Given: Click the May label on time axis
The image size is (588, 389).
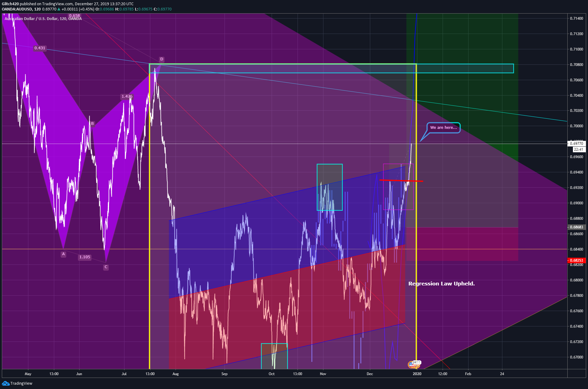Looking at the screenshot, I should pyautogui.click(x=28, y=374).
